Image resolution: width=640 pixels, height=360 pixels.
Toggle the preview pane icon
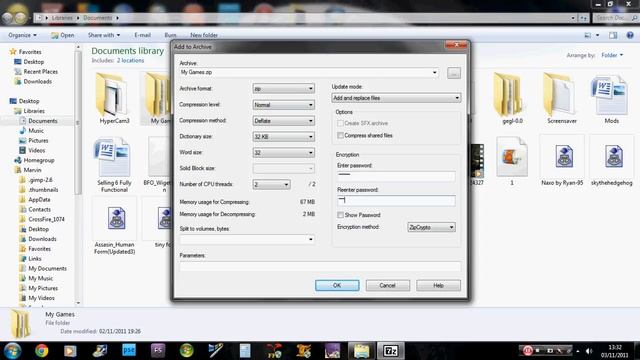point(613,36)
